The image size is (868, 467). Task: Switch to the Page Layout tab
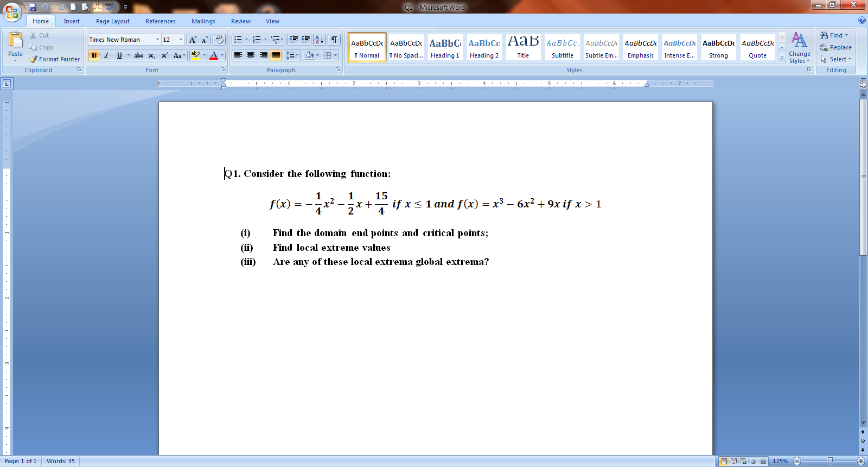(x=112, y=21)
